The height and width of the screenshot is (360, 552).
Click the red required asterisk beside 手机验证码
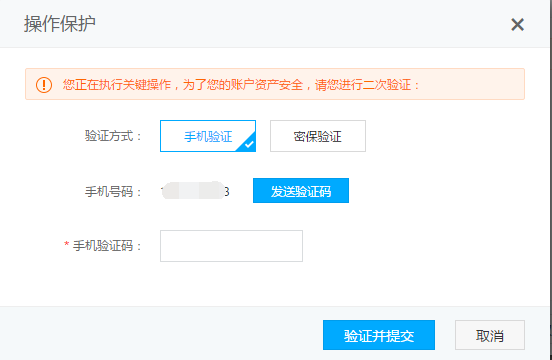coord(67,244)
